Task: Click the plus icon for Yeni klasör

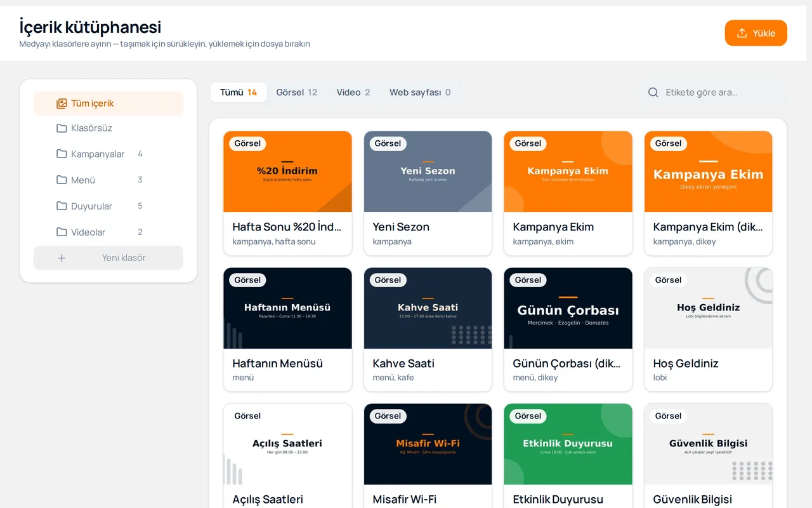Action: click(x=62, y=258)
